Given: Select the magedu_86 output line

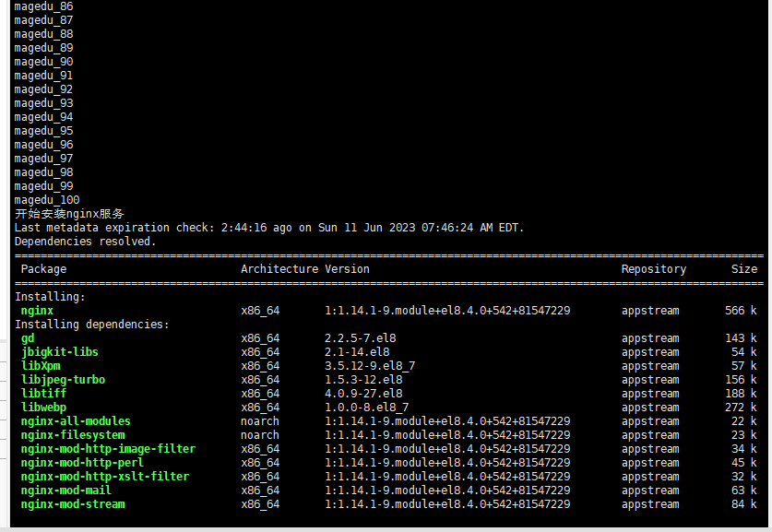Looking at the screenshot, I should [44, 6].
